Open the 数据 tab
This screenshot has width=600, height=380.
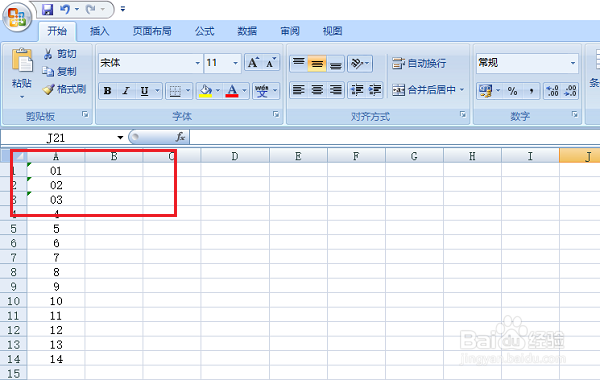coord(247,31)
